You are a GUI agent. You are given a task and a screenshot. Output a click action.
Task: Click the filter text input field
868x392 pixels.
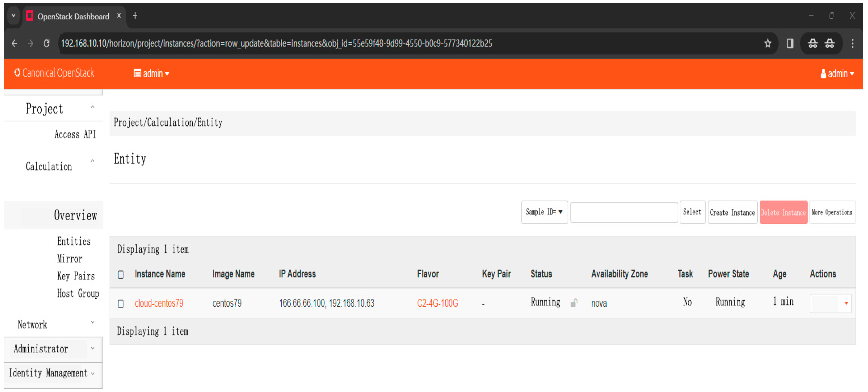pos(623,212)
